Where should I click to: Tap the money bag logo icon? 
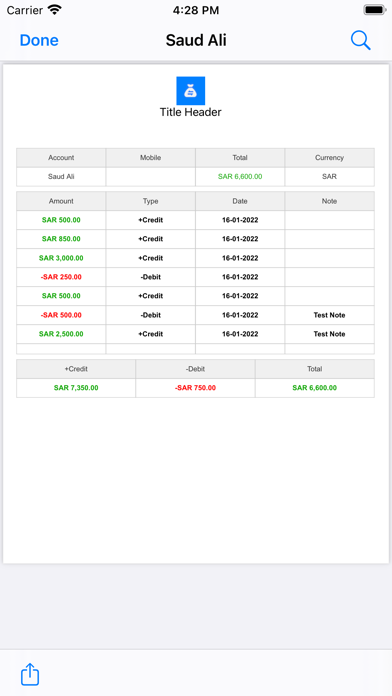(190, 91)
